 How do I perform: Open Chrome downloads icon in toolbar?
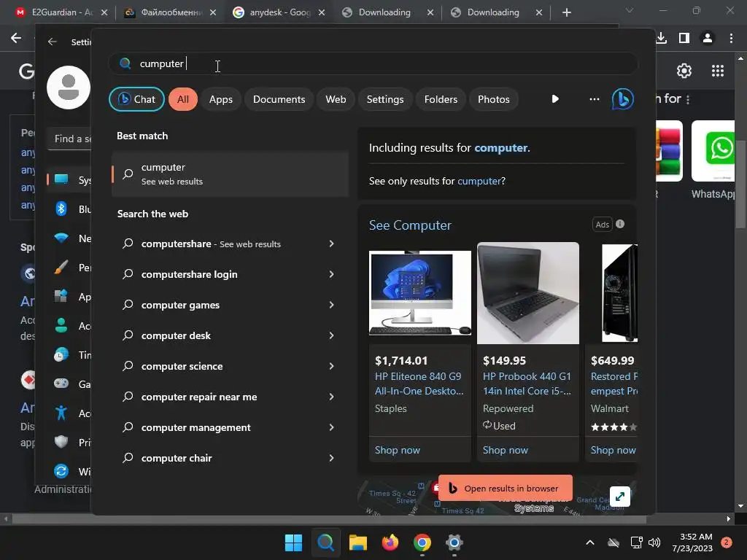click(661, 38)
